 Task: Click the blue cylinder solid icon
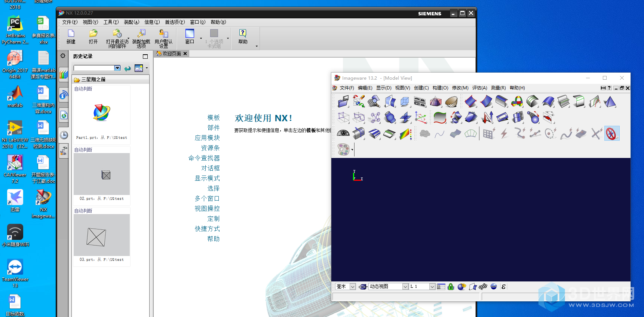coord(390,118)
